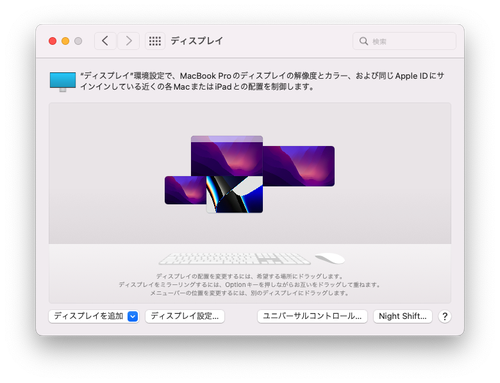The image size is (500, 383).
Task: Show all preferences via the grid icon
Action: pyautogui.click(x=155, y=41)
